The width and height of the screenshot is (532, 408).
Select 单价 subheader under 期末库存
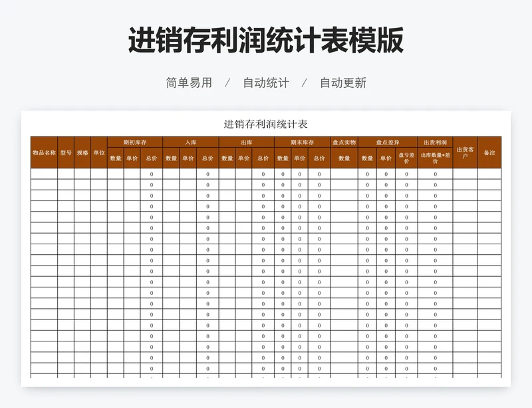point(300,158)
